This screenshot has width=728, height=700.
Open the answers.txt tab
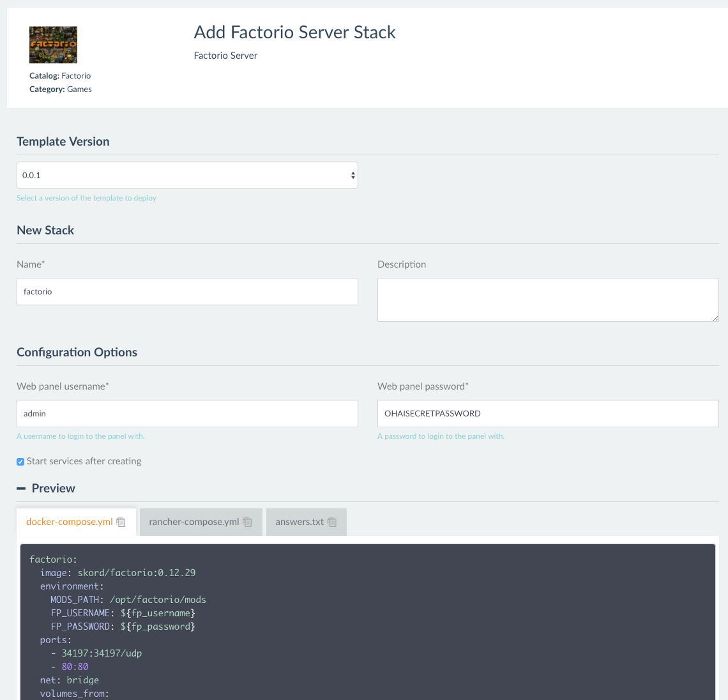(x=299, y=522)
